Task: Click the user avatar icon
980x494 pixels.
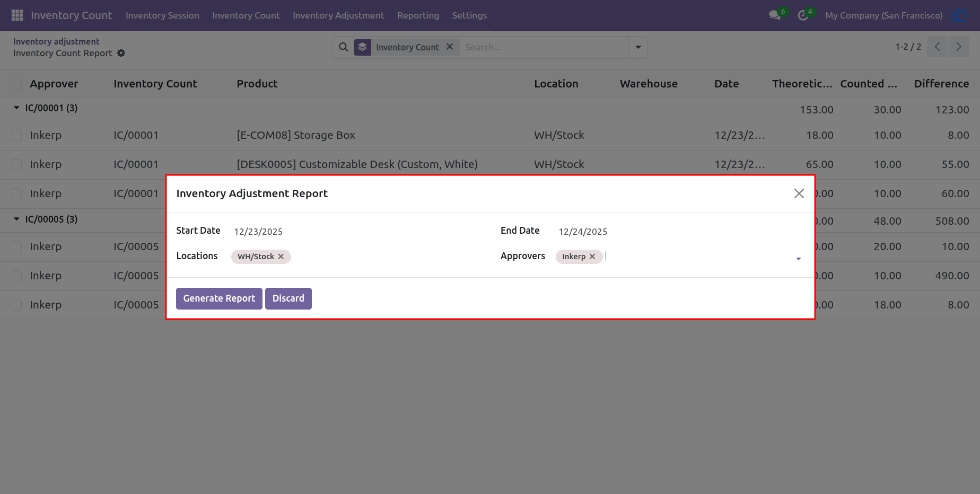Action: 960,15
